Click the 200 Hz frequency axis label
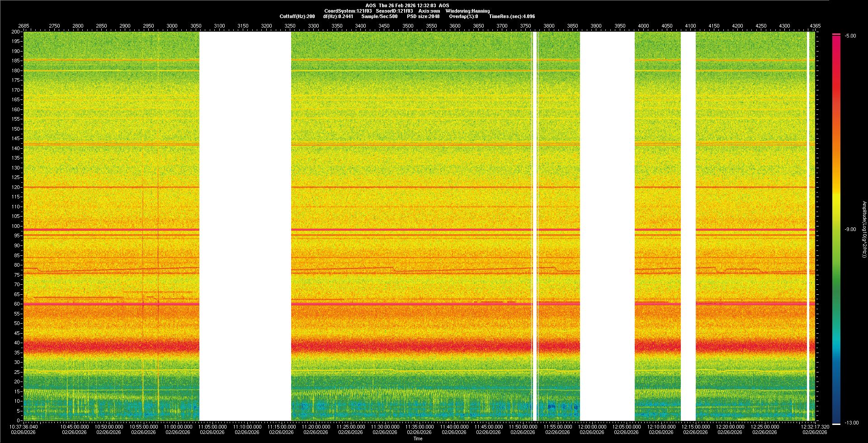This screenshot has height=443, width=868. tap(15, 32)
